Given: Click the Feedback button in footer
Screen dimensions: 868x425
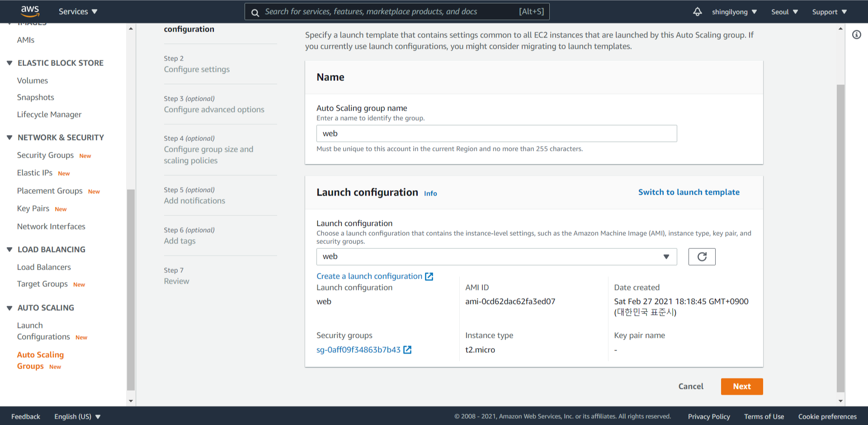Looking at the screenshot, I should pyautogui.click(x=26, y=416).
